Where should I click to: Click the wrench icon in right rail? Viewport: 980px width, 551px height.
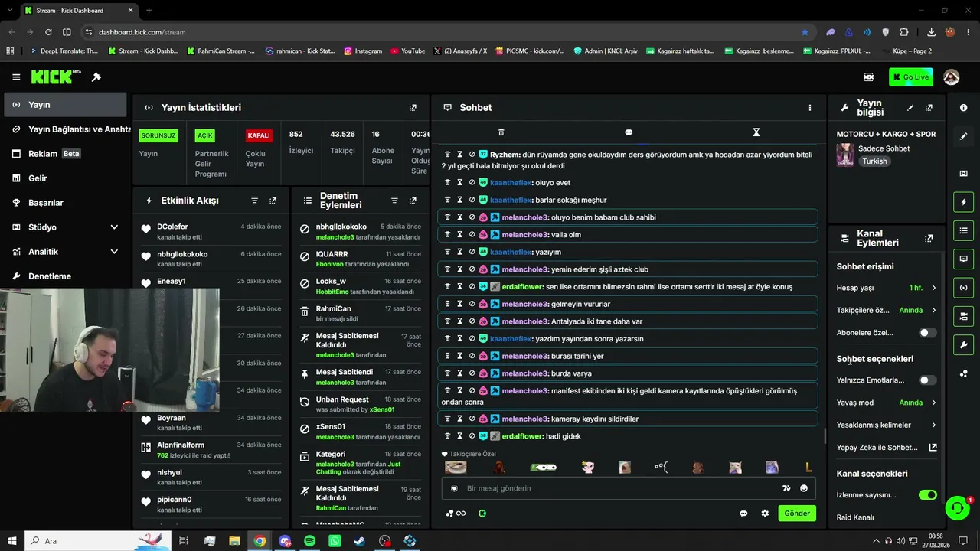click(x=963, y=344)
